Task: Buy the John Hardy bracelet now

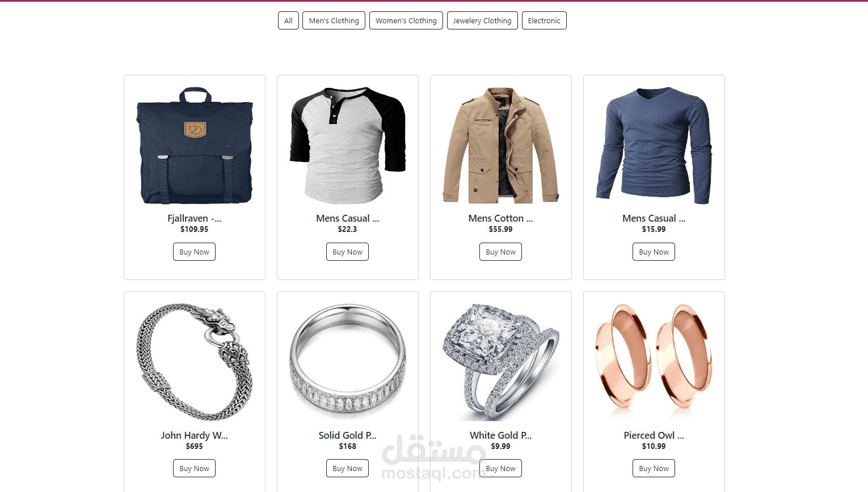Action: (194, 468)
